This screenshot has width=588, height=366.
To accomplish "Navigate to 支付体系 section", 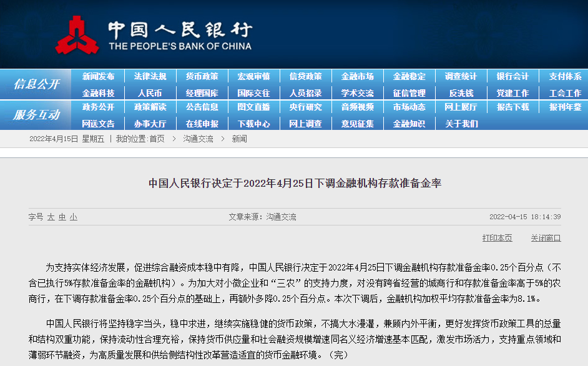I will click(x=565, y=77).
